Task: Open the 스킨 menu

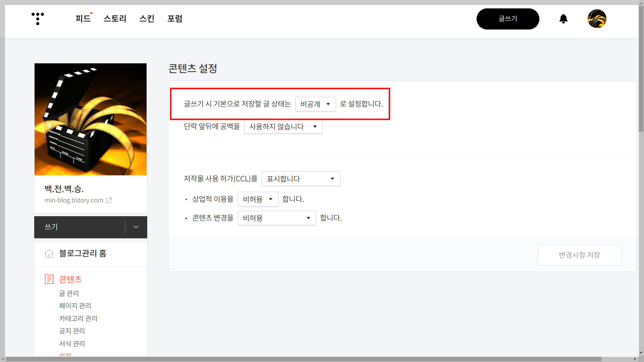Action: (147, 19)
